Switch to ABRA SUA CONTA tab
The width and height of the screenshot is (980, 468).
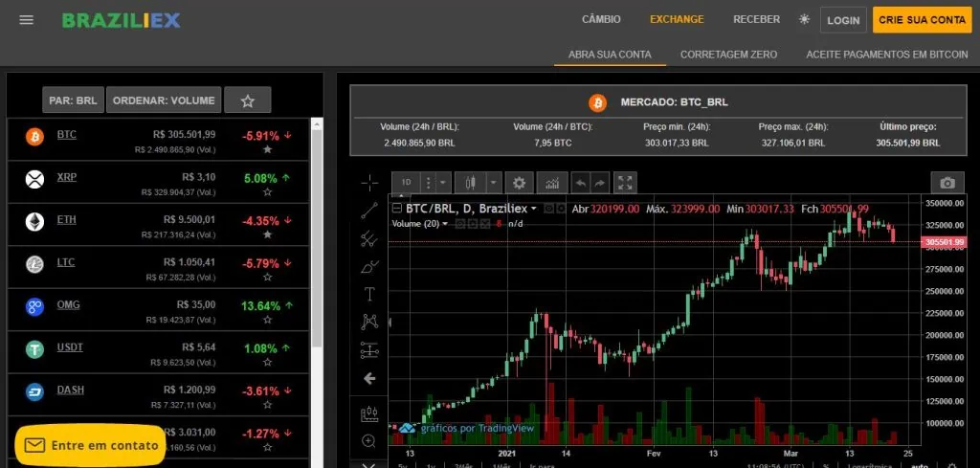pos(610,55)
